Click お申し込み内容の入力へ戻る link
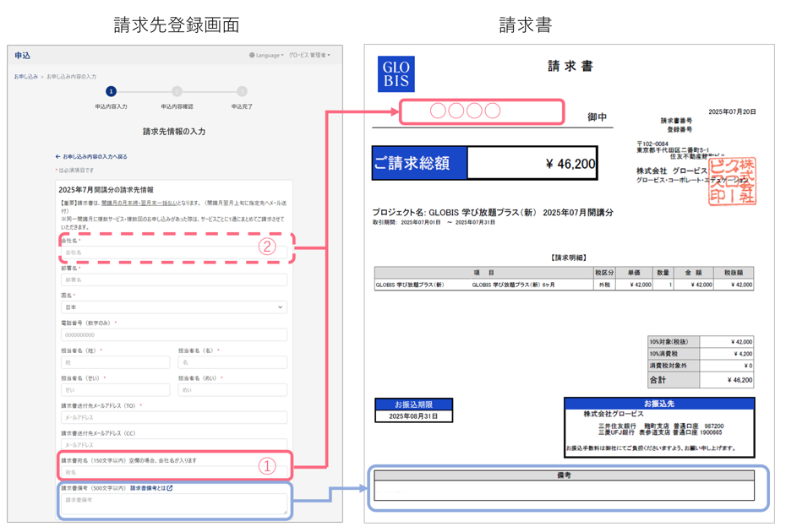This screenshot has width=786, height=532. [x=95, y=157]
